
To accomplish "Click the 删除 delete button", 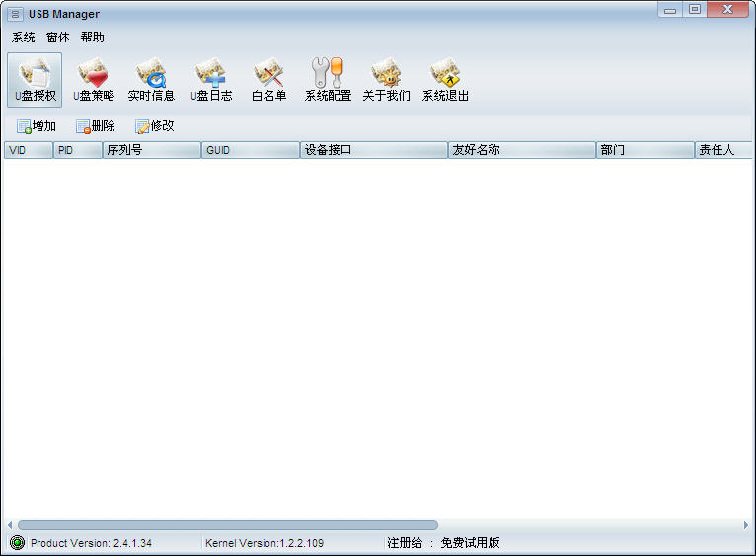I will [x=96, y=126].
